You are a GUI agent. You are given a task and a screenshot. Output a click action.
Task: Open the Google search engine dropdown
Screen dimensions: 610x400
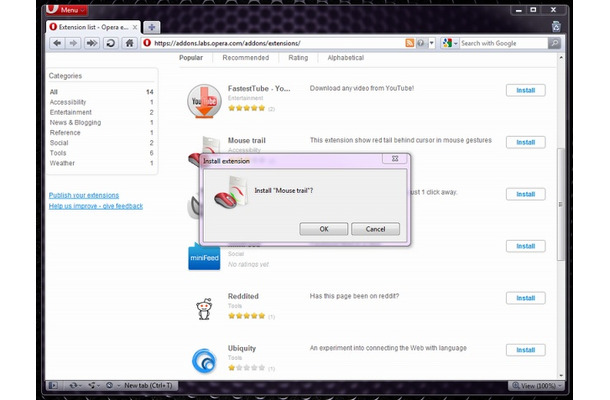coord(450,43)
